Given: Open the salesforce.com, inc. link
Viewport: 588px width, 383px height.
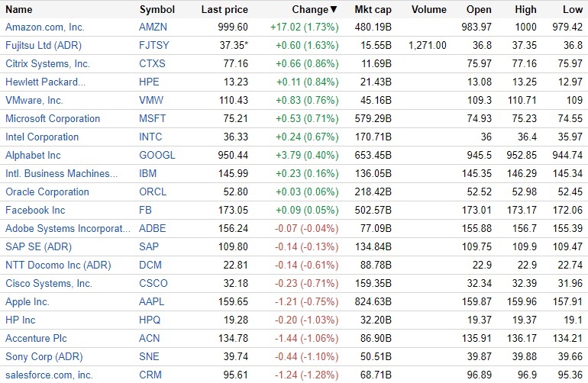Looking at the screenshot, I should 49,375.
